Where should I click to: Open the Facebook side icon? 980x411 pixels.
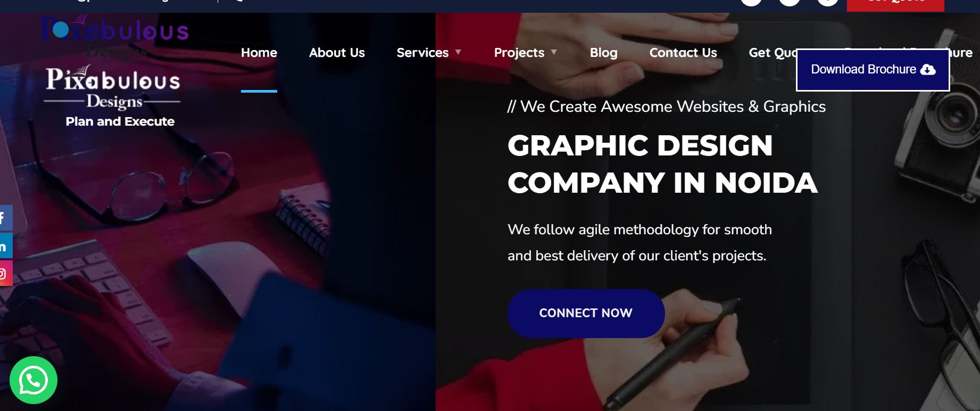click(x=5, y=218)
